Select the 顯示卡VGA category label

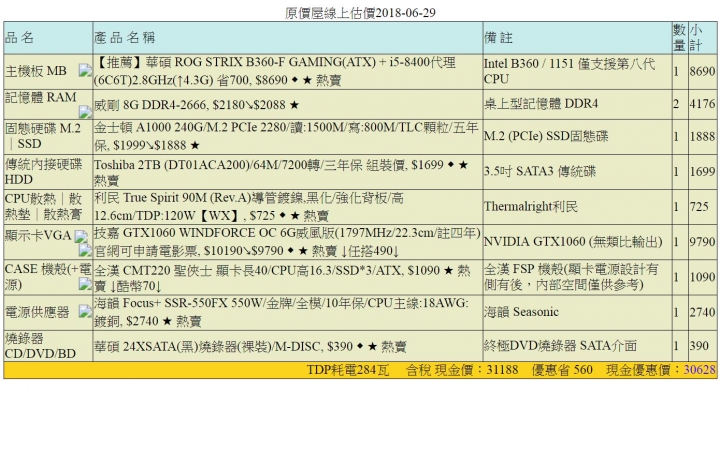pyautogui.click(x=38, y=235)
